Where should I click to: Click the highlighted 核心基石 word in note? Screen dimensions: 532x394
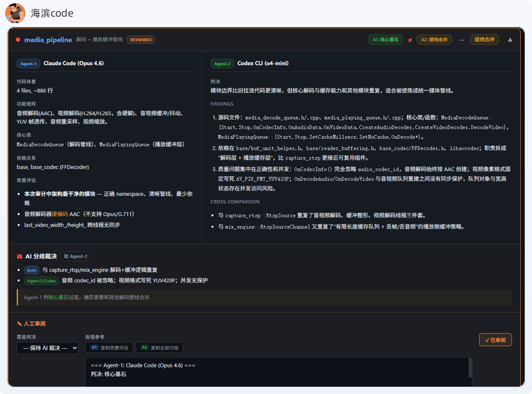click(x=59, y=298)
